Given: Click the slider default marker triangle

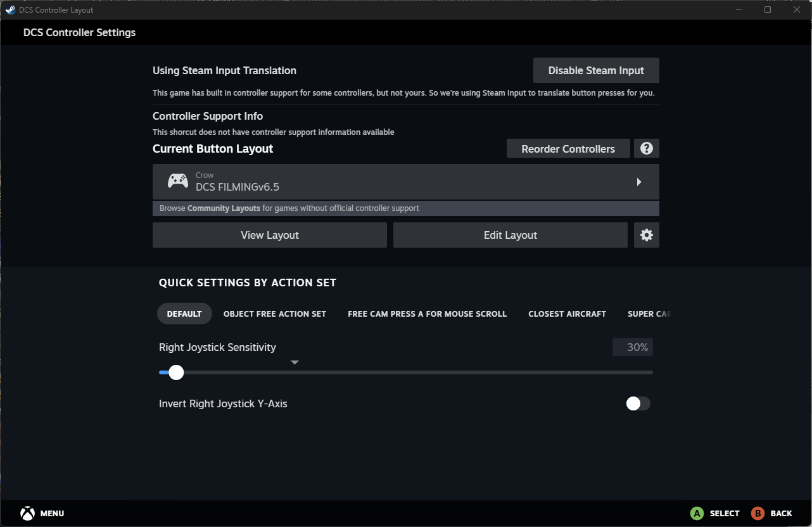Looking at the screenshot, I should [x=295, y=362].
